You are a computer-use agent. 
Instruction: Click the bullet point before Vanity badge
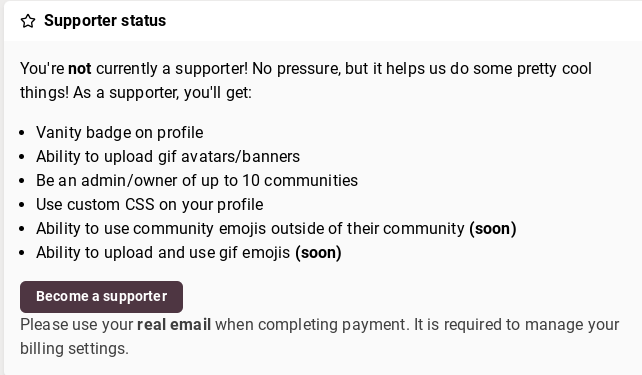click(22, 133)
